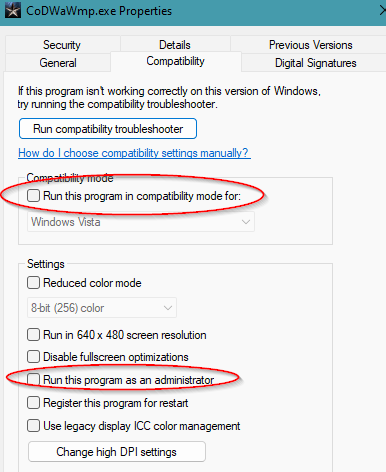This screenshot has height=472, width=386.
Task: Select the Compatibility tab
Action: (x=176, y=61)
